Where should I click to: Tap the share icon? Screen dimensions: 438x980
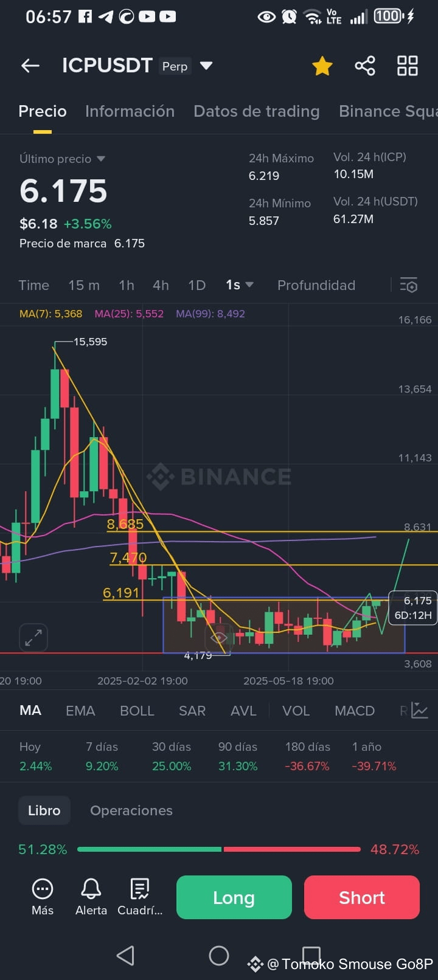pyautogui.click(x=365, y=66)
